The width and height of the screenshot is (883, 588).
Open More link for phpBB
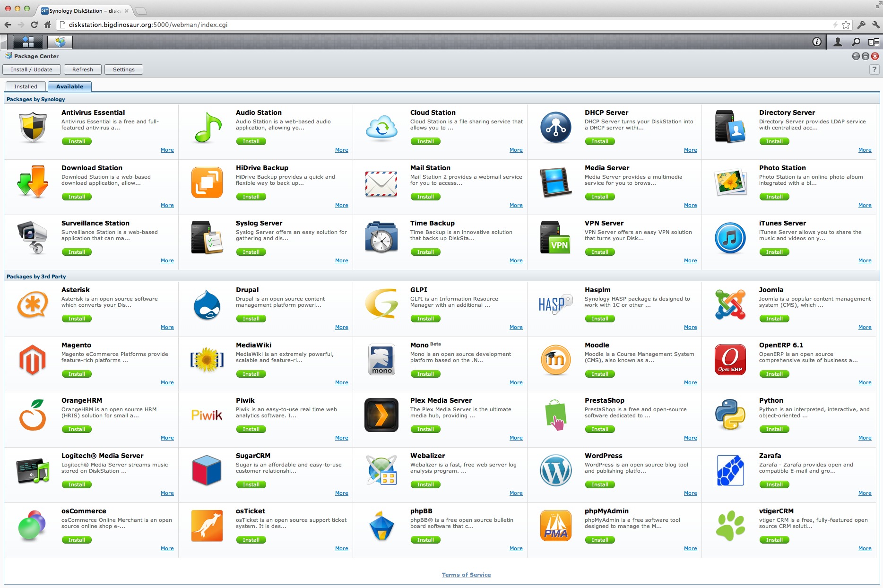tap(516, 548)
